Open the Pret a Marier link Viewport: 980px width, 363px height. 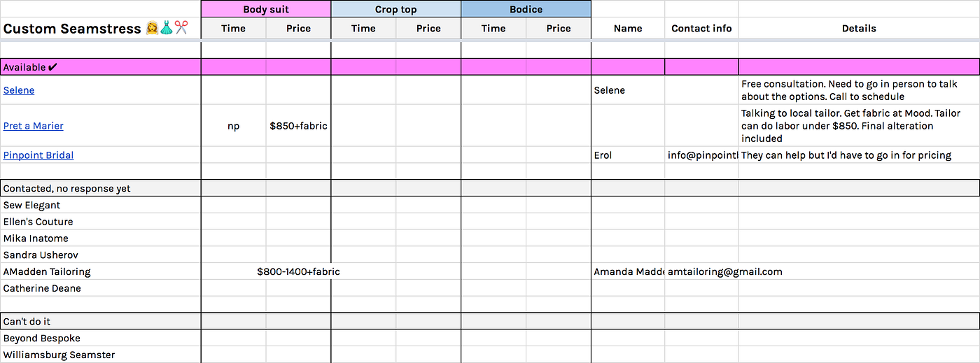(x=34, y=126)
